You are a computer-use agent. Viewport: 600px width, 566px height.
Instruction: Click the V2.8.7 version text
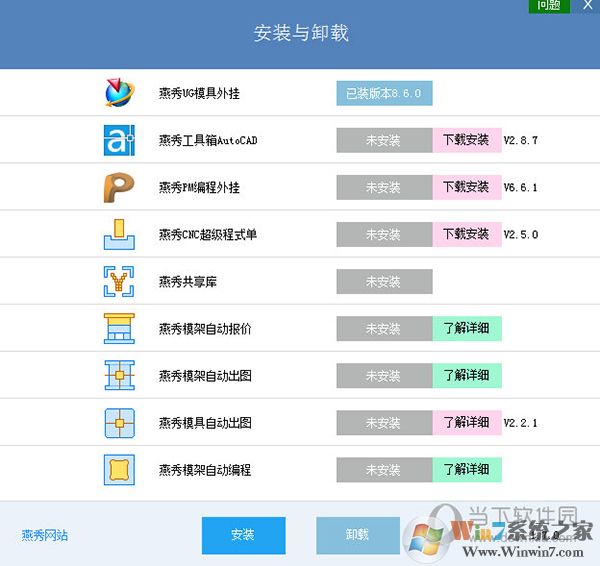point(521,140)
